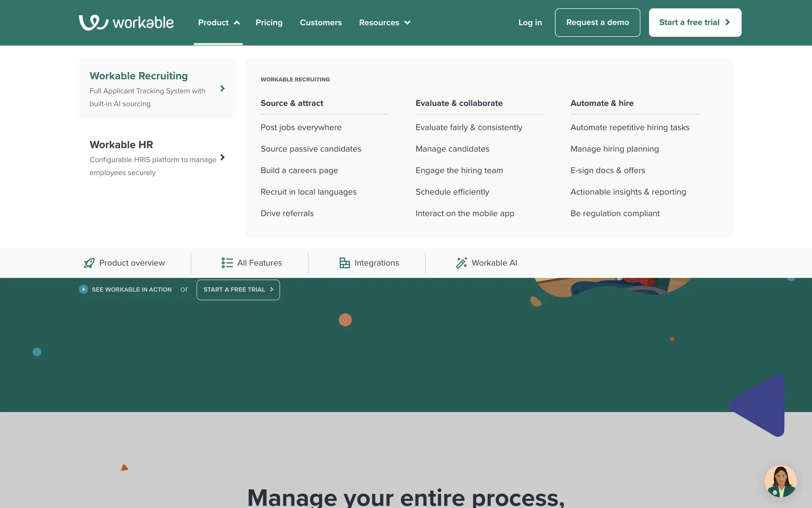Click arrow icon in Start a free trial

(x=728, y=22)
